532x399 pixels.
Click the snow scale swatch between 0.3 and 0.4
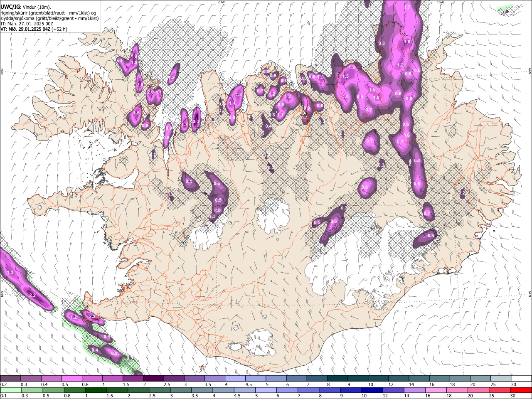pyautogui.click(x=31, y=378)
